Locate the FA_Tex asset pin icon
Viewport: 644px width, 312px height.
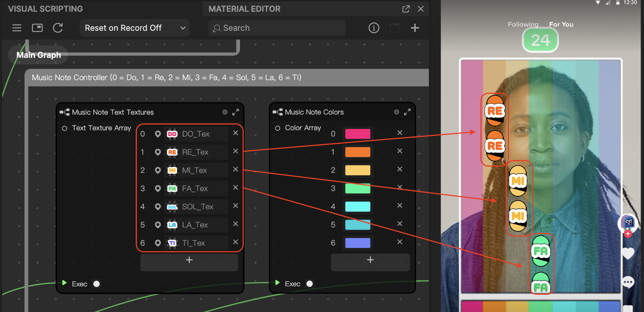pos(158,188)
